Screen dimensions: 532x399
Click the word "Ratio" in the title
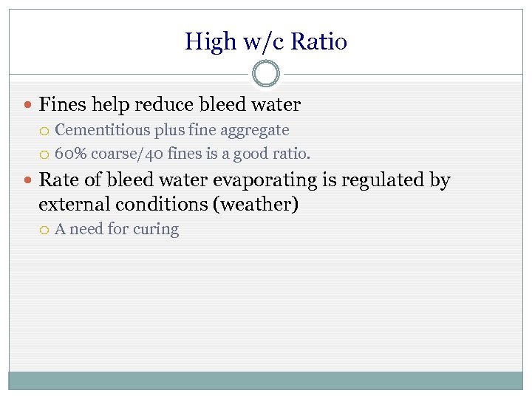[318, 41]
